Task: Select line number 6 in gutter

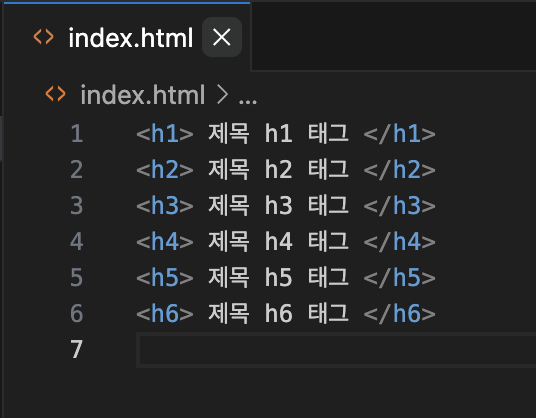Action: click(77, 313)
